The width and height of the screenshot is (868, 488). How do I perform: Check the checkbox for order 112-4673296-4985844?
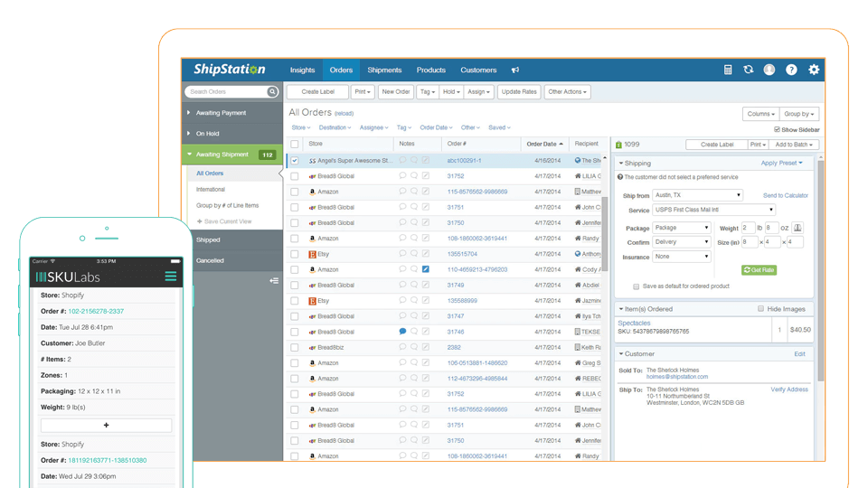pyautogui.click(x=295, y=379)
